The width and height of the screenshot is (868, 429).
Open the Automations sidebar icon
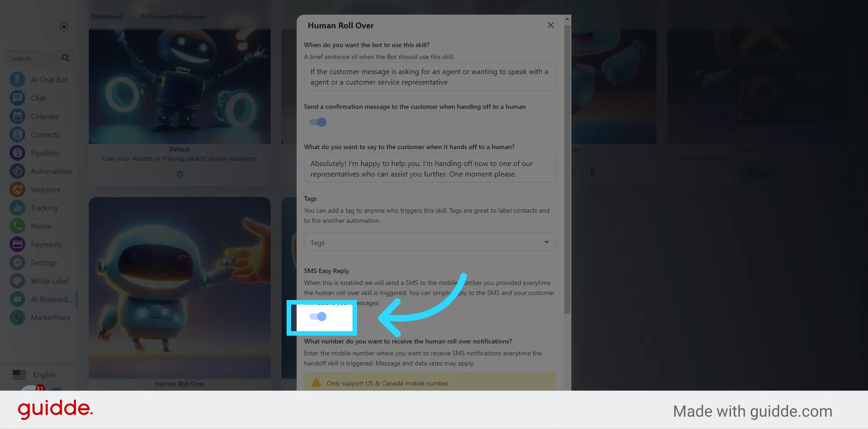[17, 171]
